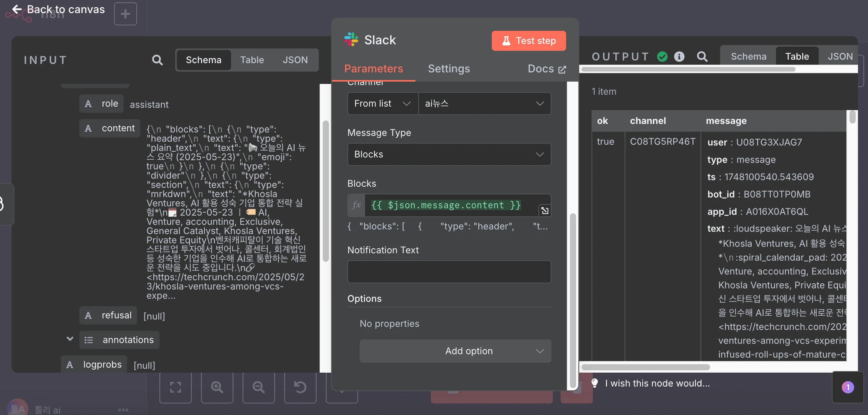Image resolution: width=868 pixels, height=415 pixels.
Task: Zoom in on the canvas
Action: point(217,387)
